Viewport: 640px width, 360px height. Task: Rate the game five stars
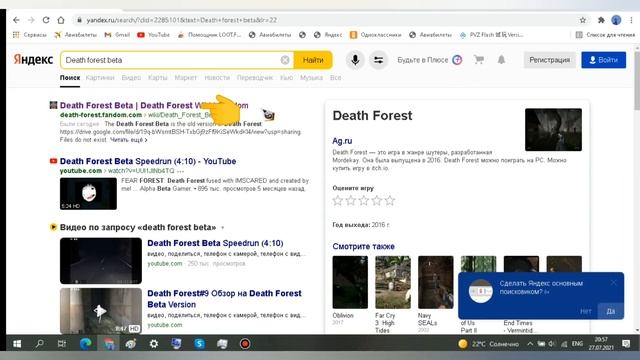coord(390,200)
